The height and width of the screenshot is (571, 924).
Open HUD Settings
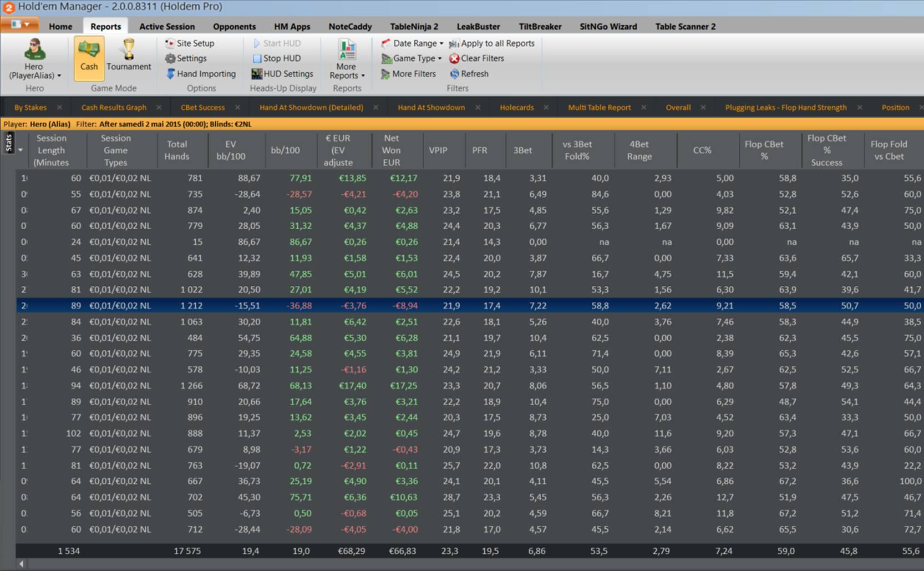[282, 74]
